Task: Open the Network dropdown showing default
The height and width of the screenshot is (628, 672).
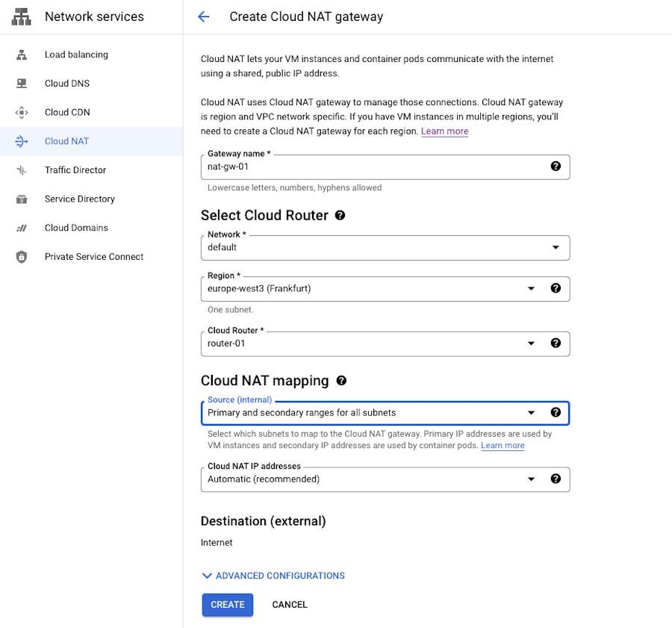Action: (x=385, y=248)
